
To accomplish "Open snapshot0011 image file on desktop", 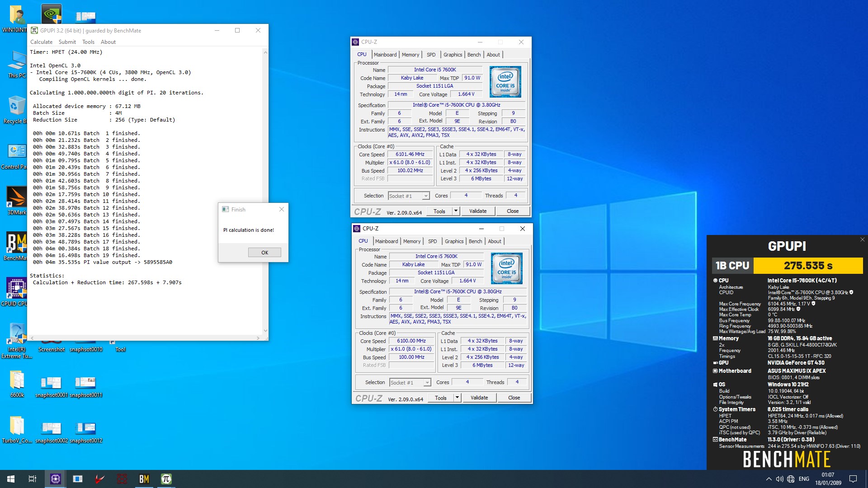I will pyautogui.click(x=86, y=386).
